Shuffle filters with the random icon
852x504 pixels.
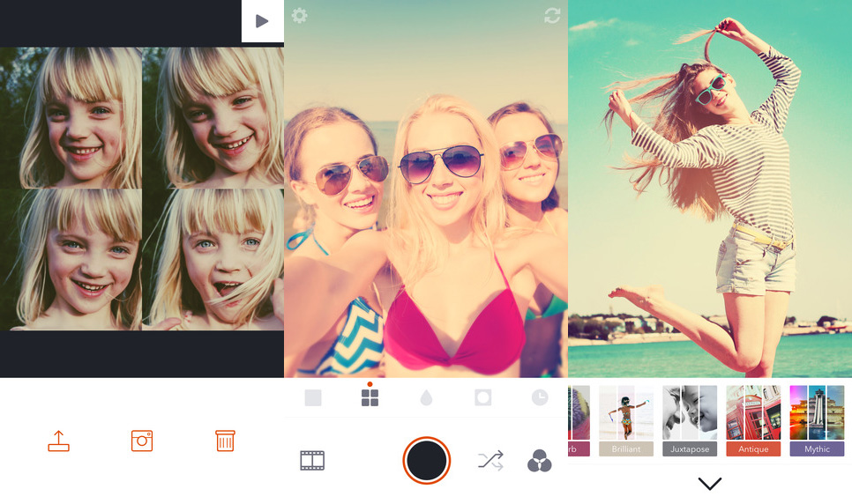pyautogui.click(x=490, y=461)
